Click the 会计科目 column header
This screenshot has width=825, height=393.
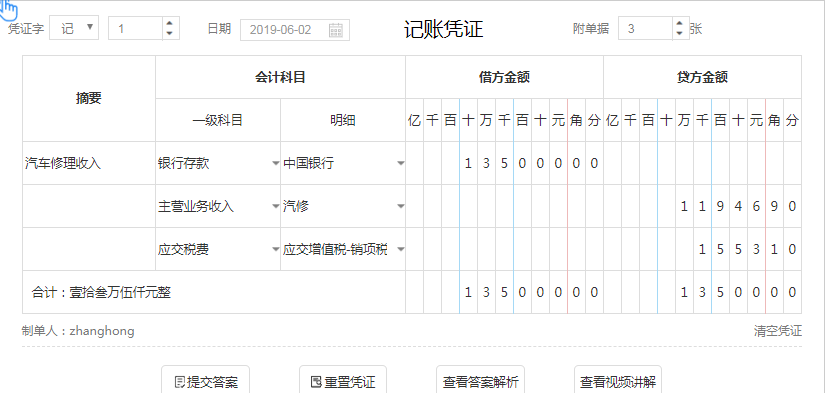tap(280, 77)
